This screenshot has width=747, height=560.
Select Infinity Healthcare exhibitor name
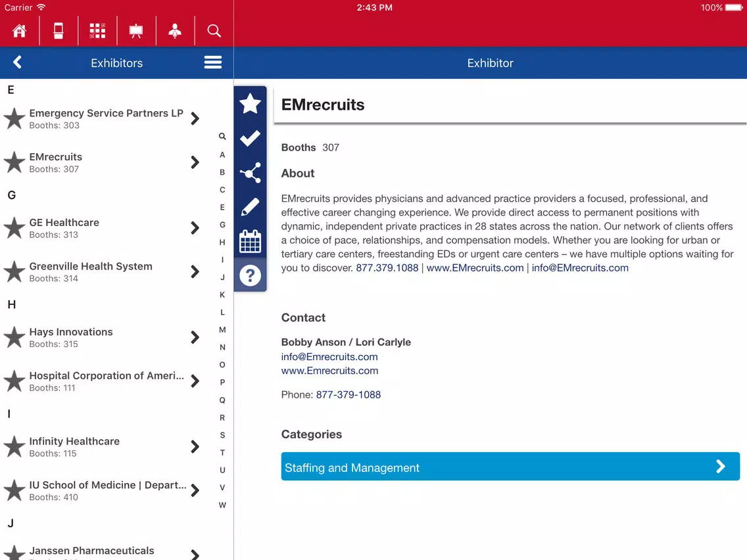tap(74, 442)
